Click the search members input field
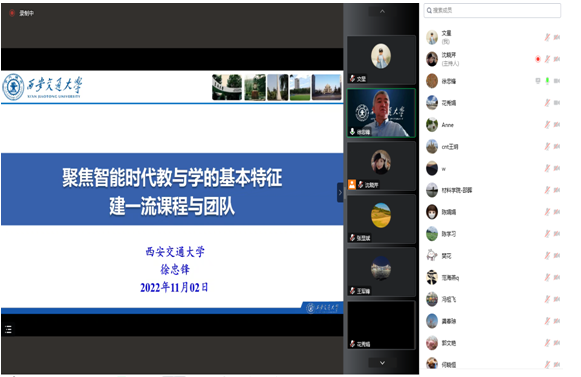 [492, 10]
